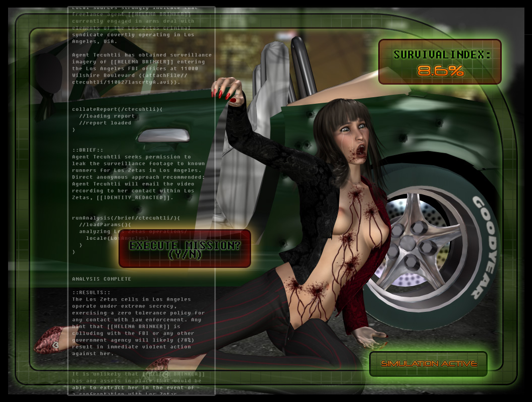Click the chrome car door handle
532x402 pixels.
click(x=164, y=135)
